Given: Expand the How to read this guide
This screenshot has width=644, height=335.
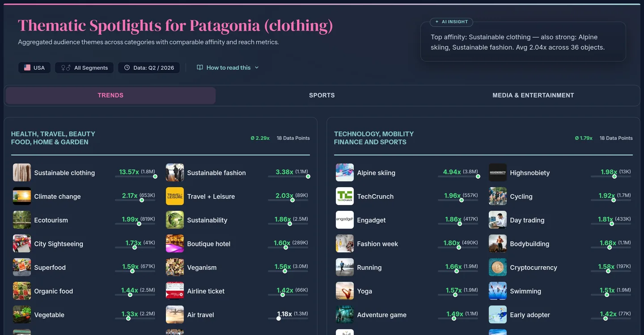Looking at the screenshot, I should coord(228,67).
